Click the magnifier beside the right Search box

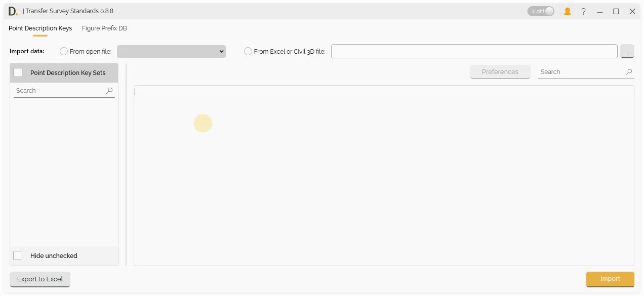[x=629, y=71]
